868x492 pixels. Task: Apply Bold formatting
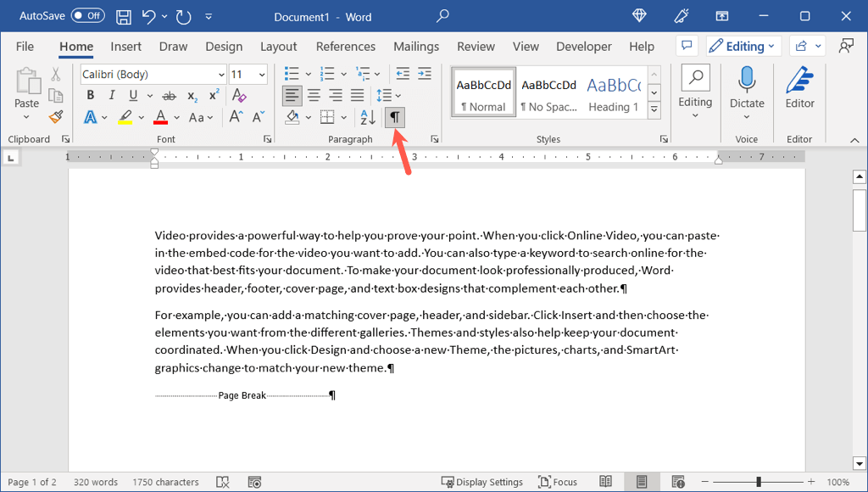tap(91, 96)
